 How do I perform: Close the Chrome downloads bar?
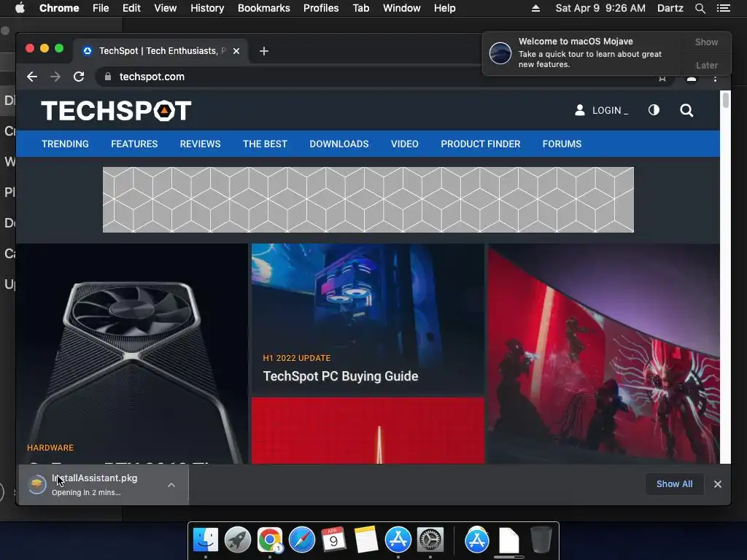pyautogui.click(x=718, y=484)
